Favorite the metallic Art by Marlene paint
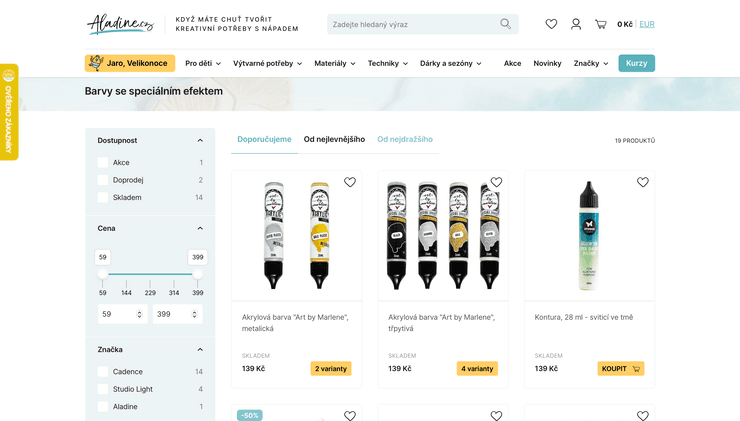Viewport: 740px width, 421px height. (350, 182)
